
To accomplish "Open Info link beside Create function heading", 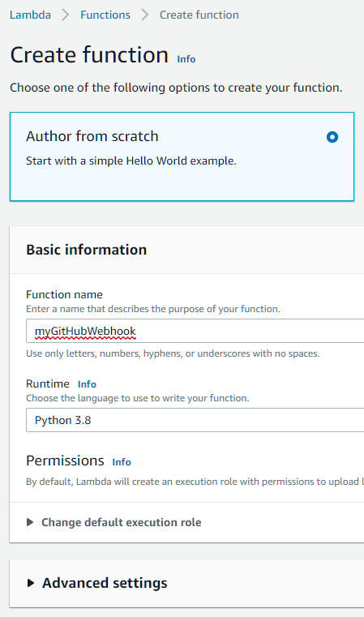I will click(186, 59).
